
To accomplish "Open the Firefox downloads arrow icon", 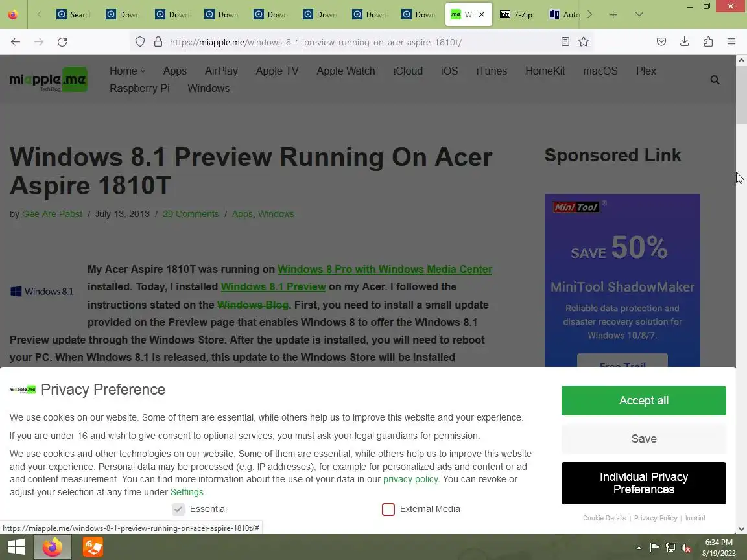I will 685,42.
